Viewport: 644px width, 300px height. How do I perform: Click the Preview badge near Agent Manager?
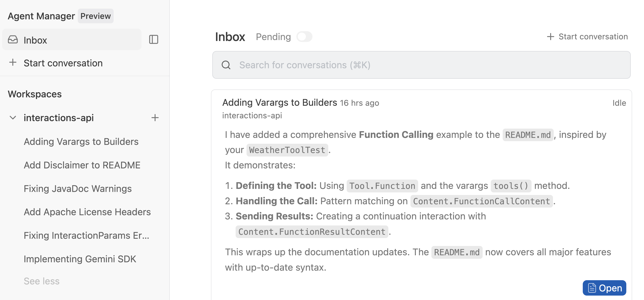(95, 16)
